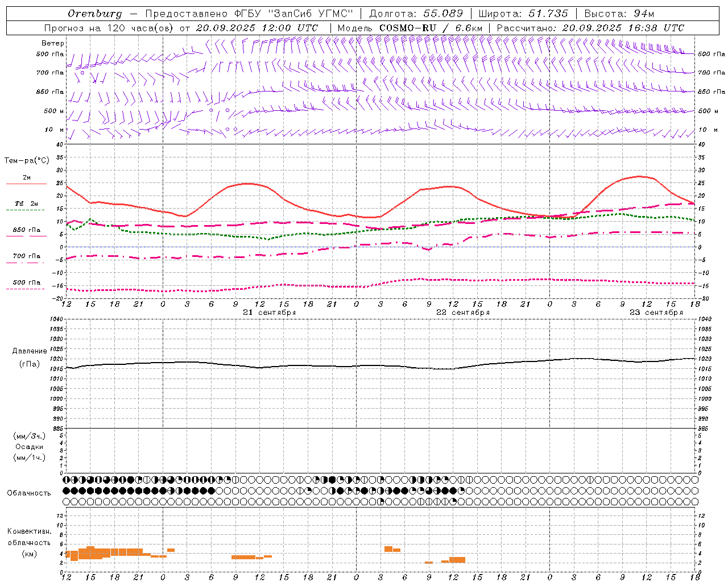Select the (мм/1ч.) precipitation unit label

pos(30,458)
